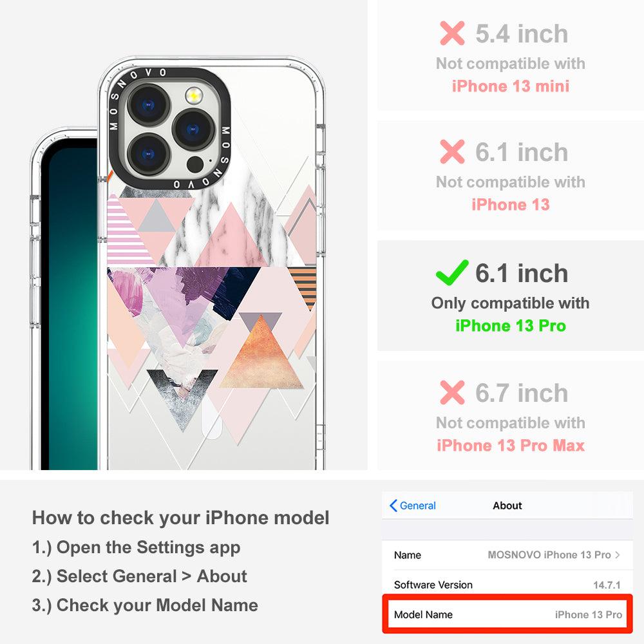Click the iPhone 13 mini label

pos(511,86)
